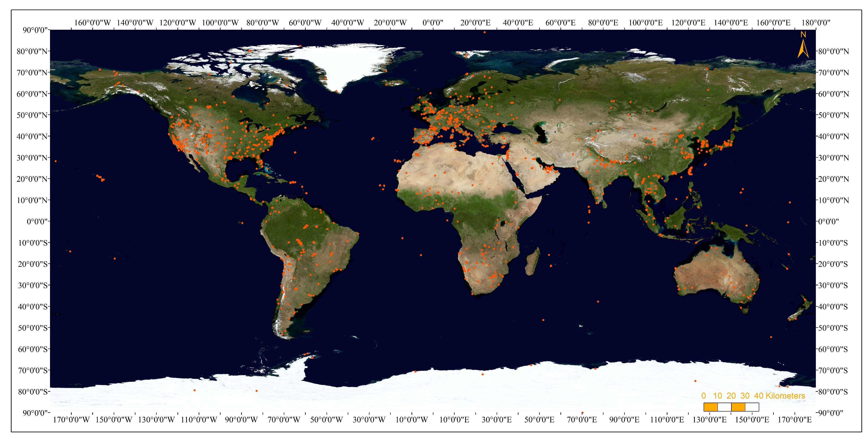Click the letter N above north arrow

click(x=803, y=34)
